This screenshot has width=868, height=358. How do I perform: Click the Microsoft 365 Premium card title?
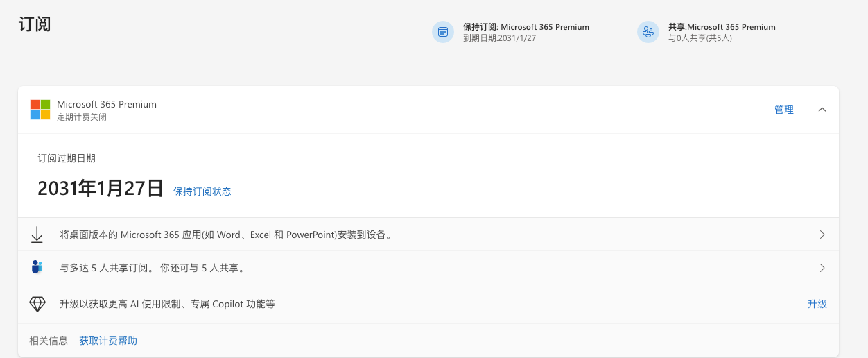[107, 104]
